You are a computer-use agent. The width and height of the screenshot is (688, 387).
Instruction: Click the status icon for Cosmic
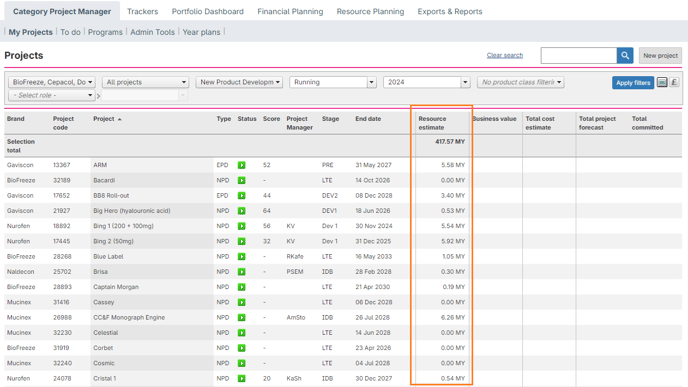click(242, 363)
